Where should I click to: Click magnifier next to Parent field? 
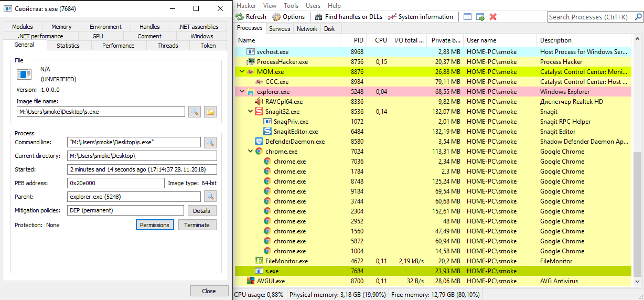coord(210,196)
